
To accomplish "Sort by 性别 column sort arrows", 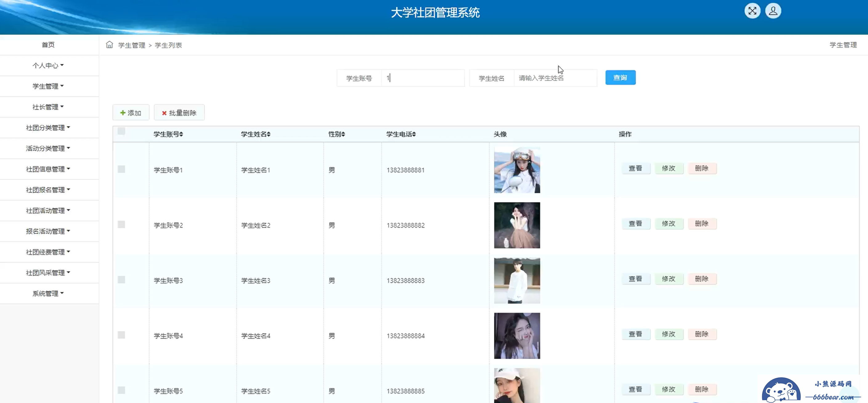I will 343,134.
